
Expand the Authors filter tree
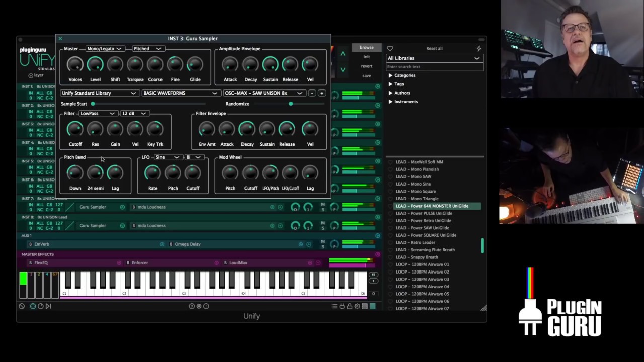(x=390, y=93)
